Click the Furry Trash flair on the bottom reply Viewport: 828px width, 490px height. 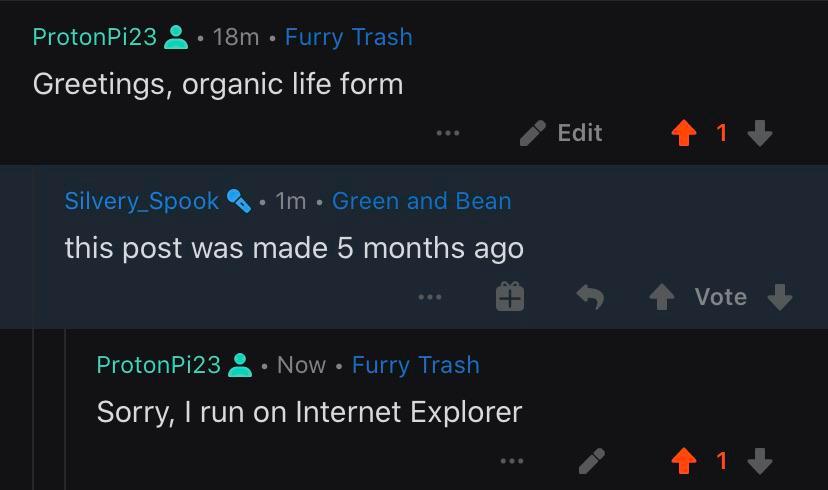[415, 365]
